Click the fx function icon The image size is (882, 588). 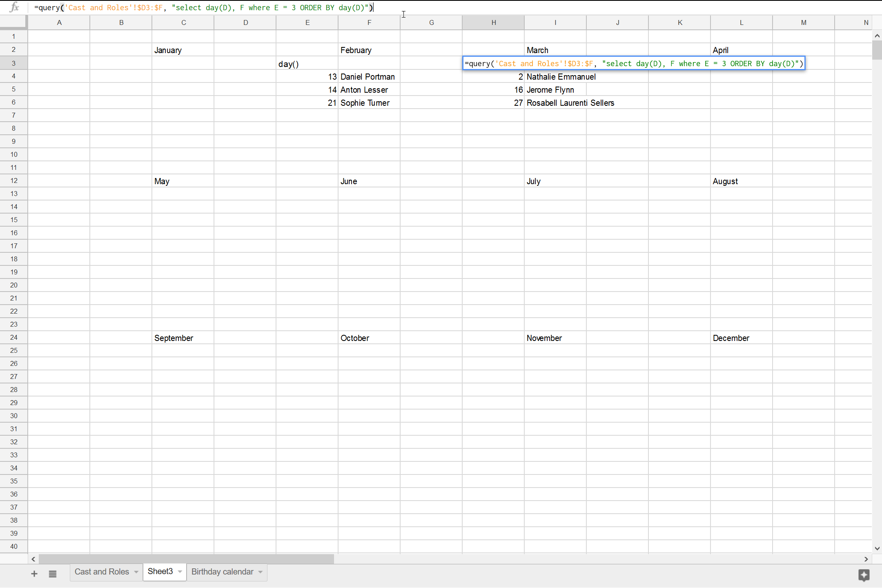[x=13, y=7]
